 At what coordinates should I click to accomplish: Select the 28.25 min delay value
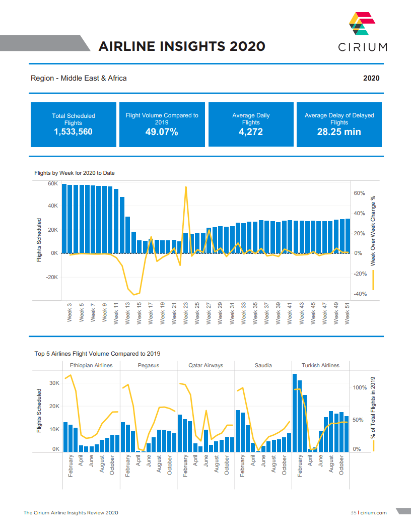point(339,131)
